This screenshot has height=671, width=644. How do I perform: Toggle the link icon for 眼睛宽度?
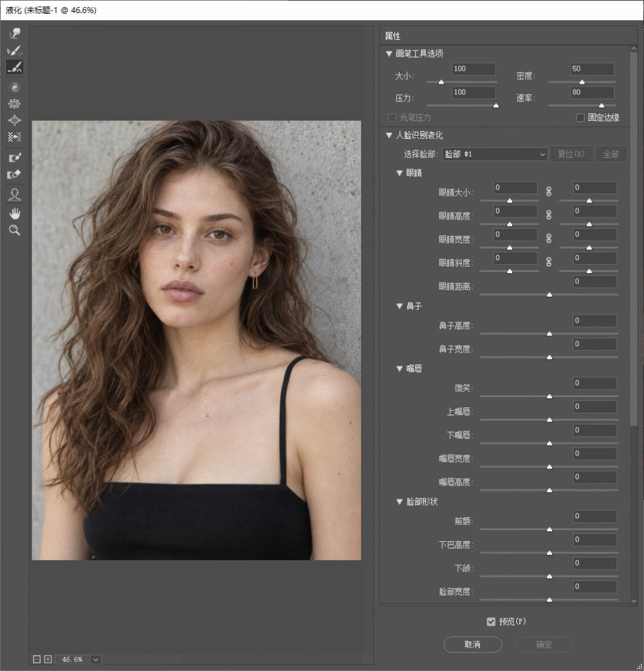click(549, 239)
